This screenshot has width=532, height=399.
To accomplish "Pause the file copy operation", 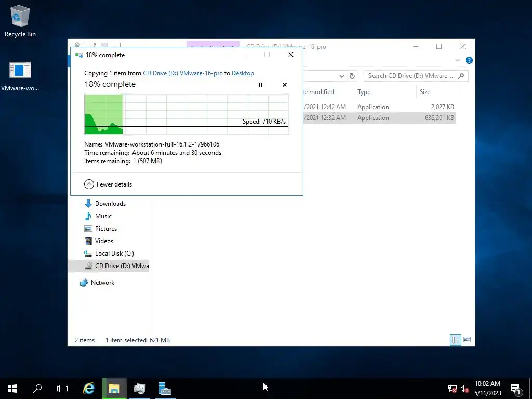I will [x=260, y=85].
